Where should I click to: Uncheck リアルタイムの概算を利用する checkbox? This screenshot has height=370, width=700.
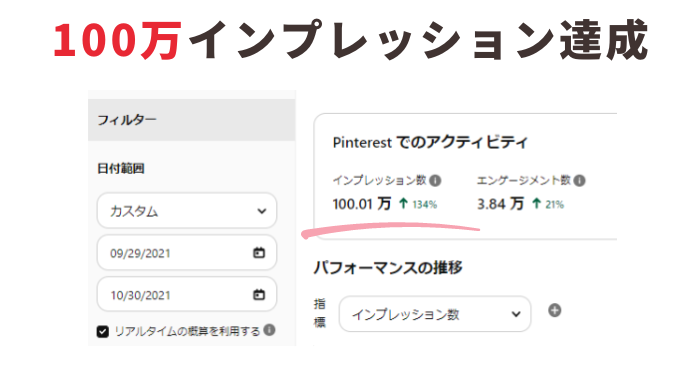(x=103, y=332)
